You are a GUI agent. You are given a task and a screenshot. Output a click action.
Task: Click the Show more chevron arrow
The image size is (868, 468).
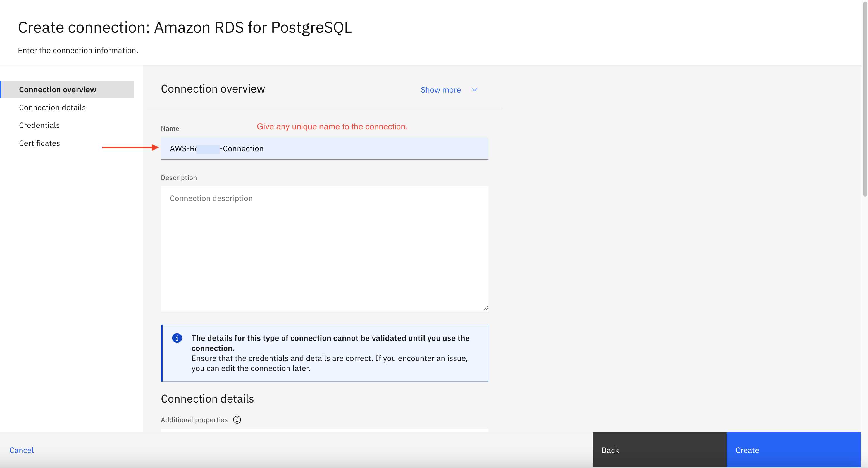pos(474,90)
